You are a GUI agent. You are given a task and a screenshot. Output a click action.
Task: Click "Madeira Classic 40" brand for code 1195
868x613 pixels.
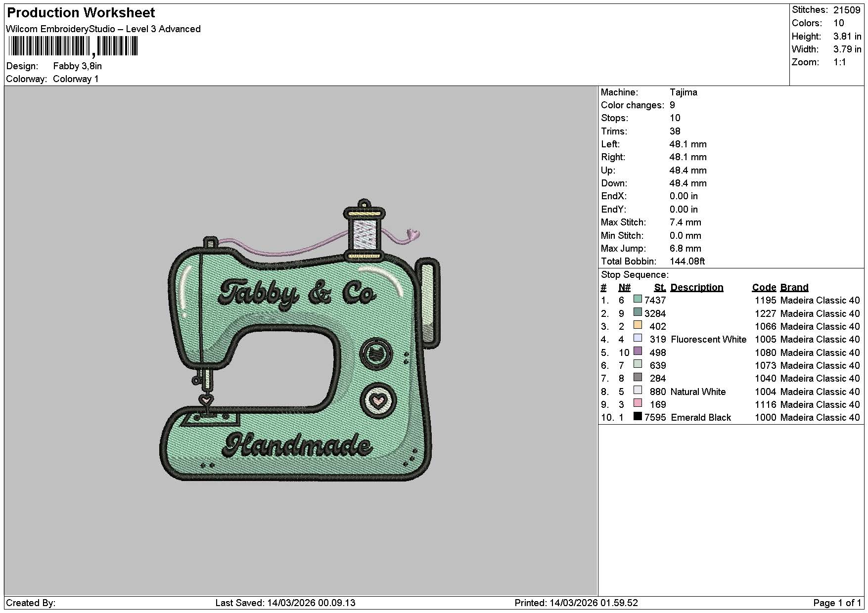pyautogui.click(x=820, y=300)
